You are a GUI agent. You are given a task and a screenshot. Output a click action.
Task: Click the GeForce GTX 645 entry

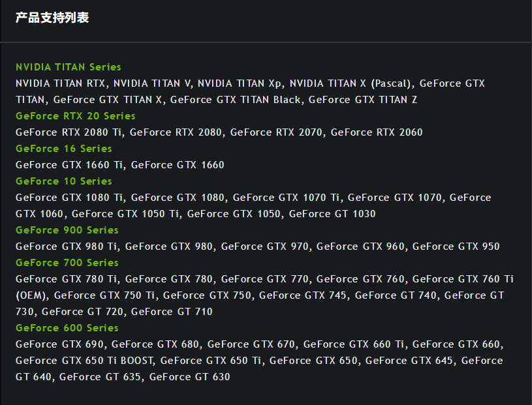point(409,360)
